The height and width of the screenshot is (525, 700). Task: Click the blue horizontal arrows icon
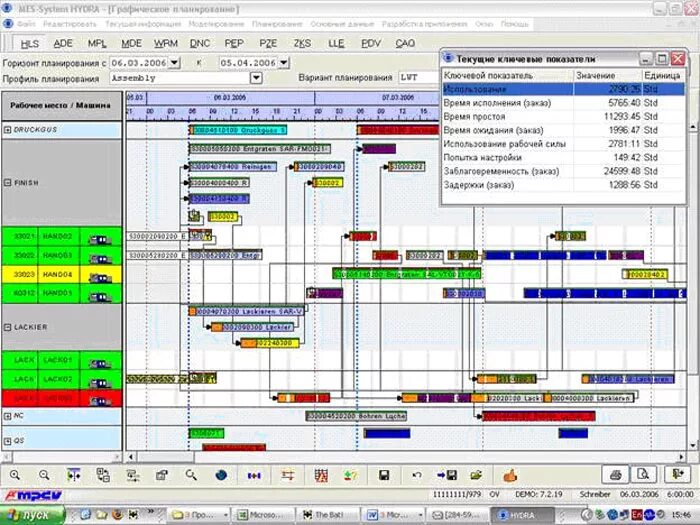click(254, 476)
